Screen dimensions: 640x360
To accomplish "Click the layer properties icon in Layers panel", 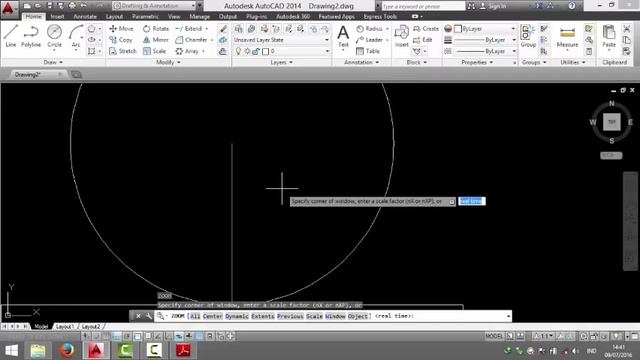I will [x=238, y=29].
